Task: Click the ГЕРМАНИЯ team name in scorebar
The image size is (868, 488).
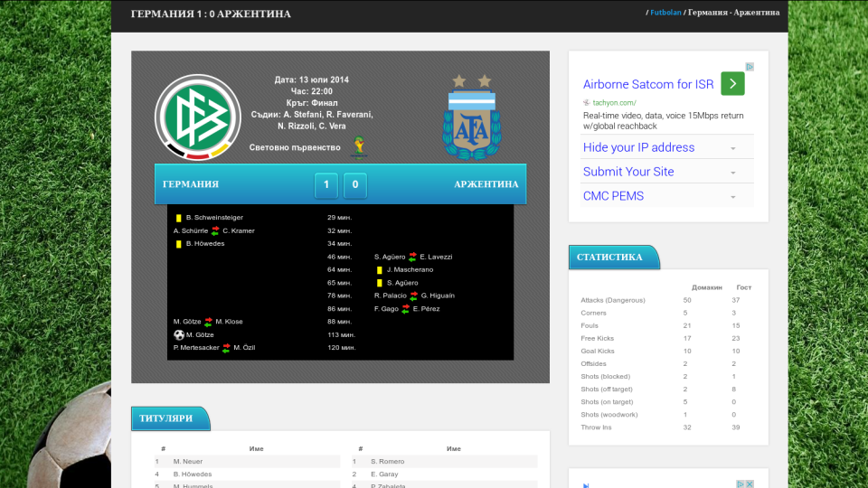Action: click(x=191, y=184)
